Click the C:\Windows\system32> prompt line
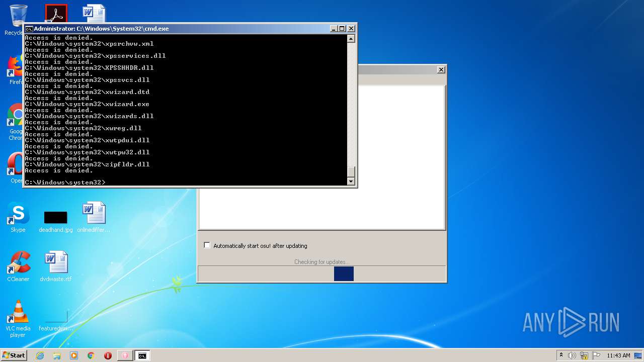The width and height of the screenshot is (644, 362). (x=65, y=183)
